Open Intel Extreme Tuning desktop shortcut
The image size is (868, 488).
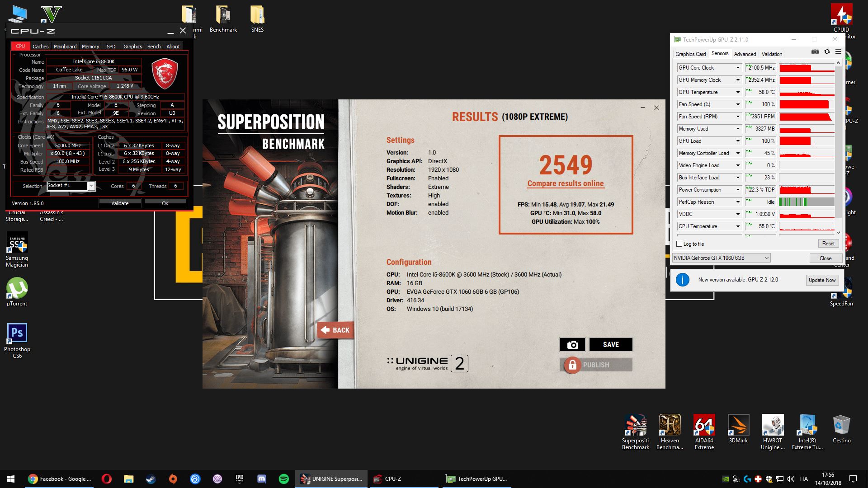807,432
